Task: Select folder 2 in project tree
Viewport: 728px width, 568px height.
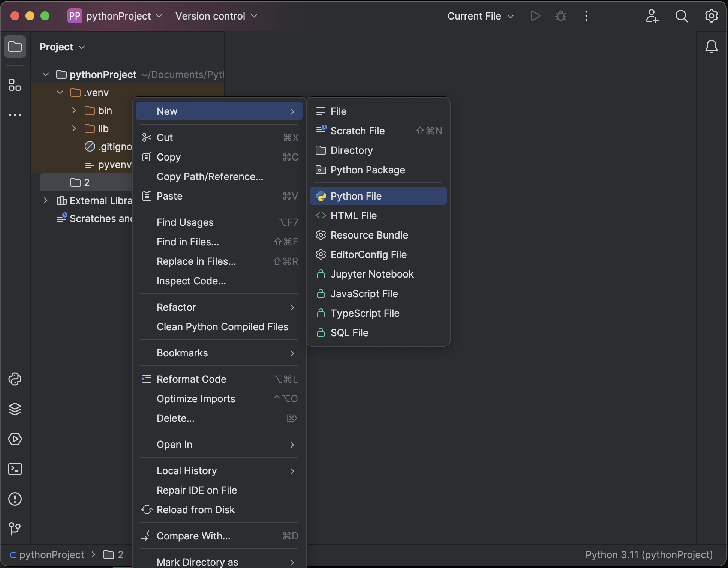Action: (86, 182)
